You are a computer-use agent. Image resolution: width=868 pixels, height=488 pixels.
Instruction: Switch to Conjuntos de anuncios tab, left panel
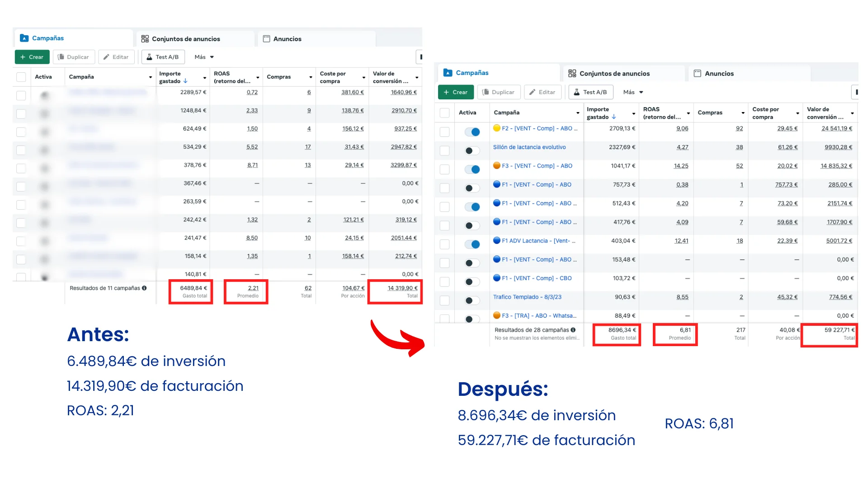[x=195, y=39]
